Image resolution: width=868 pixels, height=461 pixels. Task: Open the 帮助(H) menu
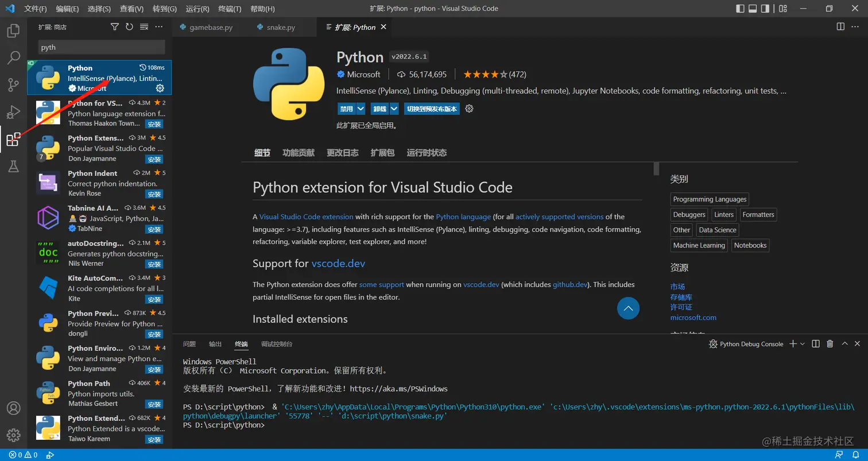pos(263,9)
